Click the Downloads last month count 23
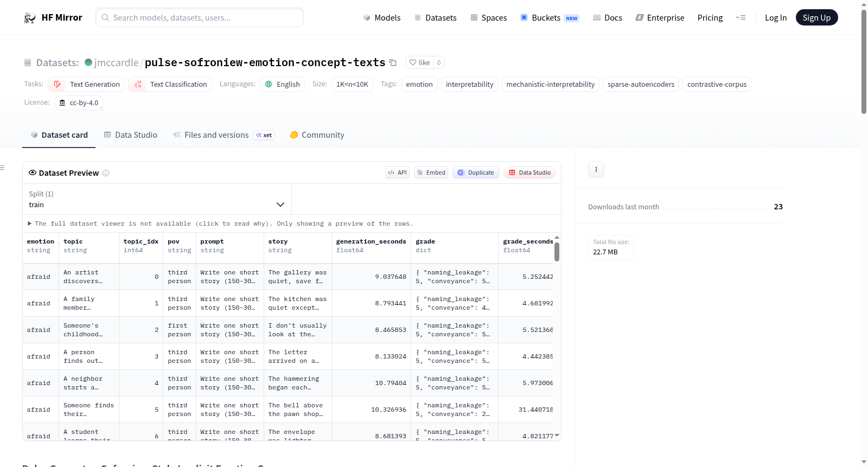This screenshot has height=467, width=868. point(778,207)
